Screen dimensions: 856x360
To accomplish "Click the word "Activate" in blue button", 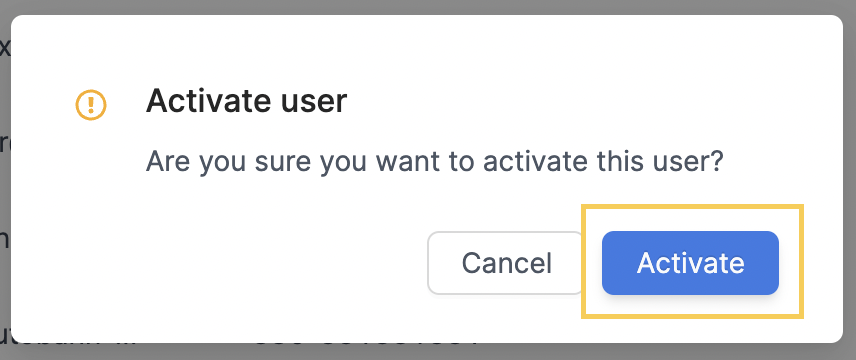I will point(691,263).
